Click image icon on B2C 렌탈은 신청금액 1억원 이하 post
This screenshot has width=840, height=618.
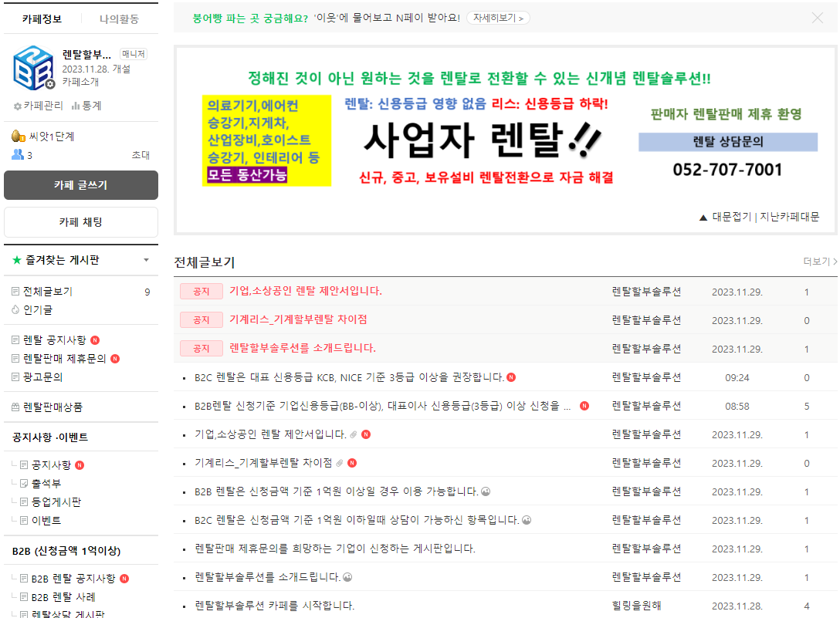click(527, 520)
